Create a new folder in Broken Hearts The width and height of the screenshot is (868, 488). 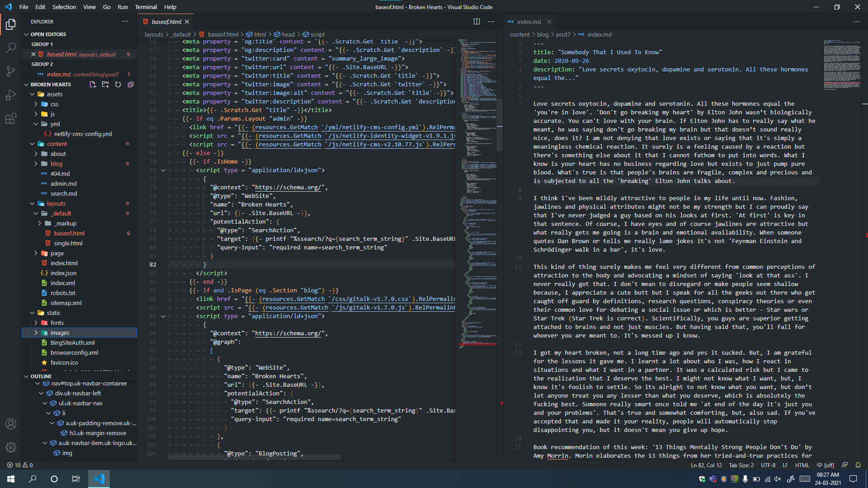click(105, 84)
